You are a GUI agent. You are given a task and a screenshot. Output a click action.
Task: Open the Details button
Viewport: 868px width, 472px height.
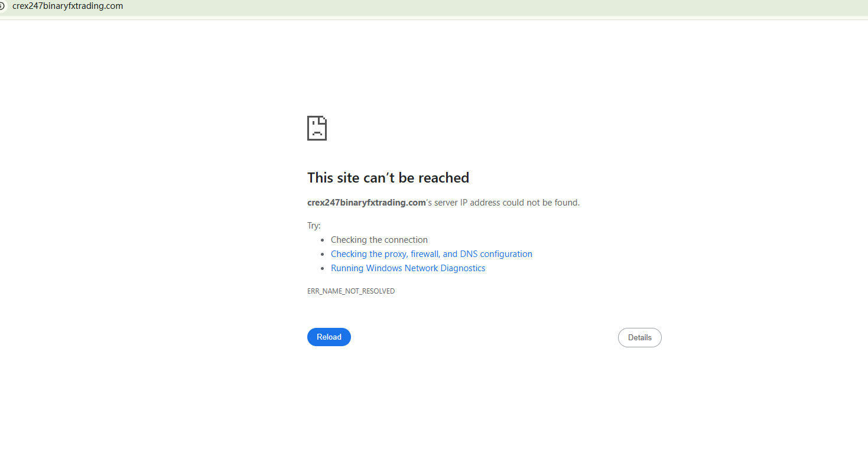(639, 338)
